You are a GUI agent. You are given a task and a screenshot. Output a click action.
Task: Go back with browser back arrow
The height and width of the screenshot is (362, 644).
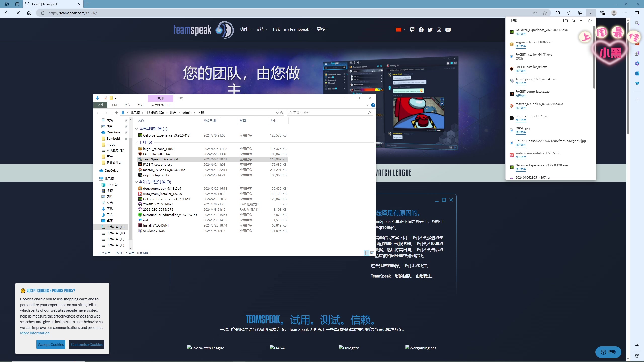(7, 13)
